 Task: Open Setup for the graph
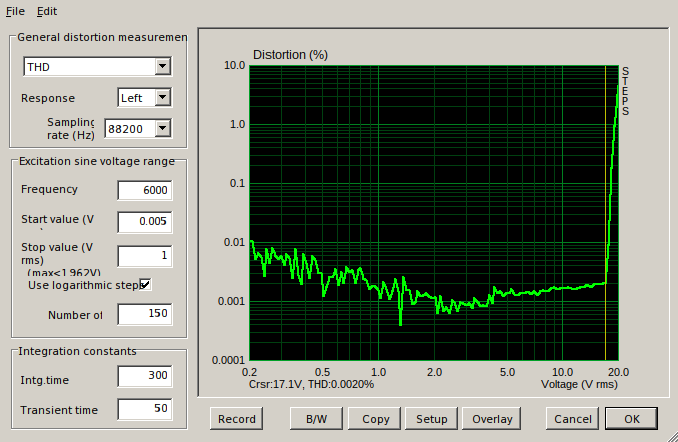432,419
